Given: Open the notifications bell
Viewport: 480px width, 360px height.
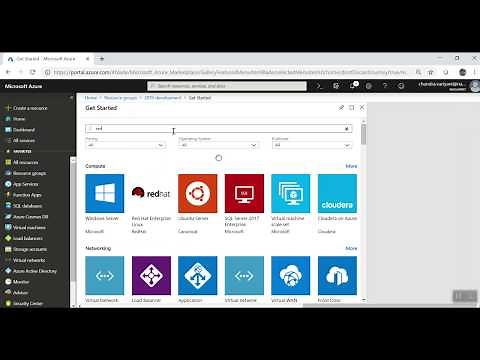Looking at the screenshot, I should click(353, 86).
